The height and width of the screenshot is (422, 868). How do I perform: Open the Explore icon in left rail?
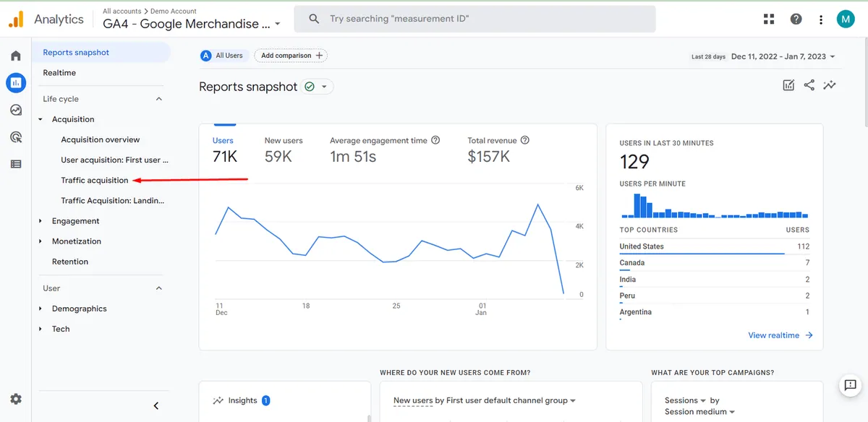(16, 110)
